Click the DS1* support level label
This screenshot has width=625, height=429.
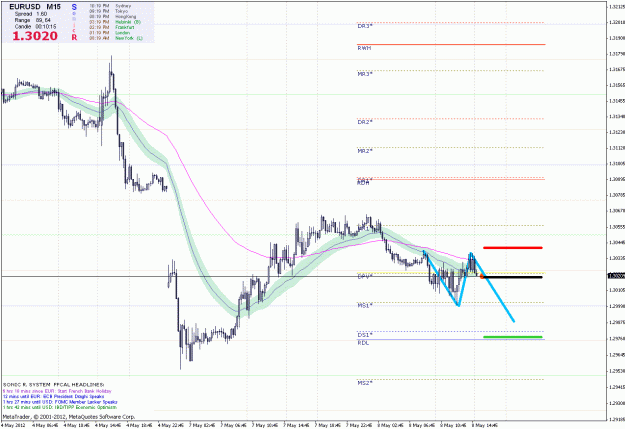pyautogui.click(x=365, y=335)
